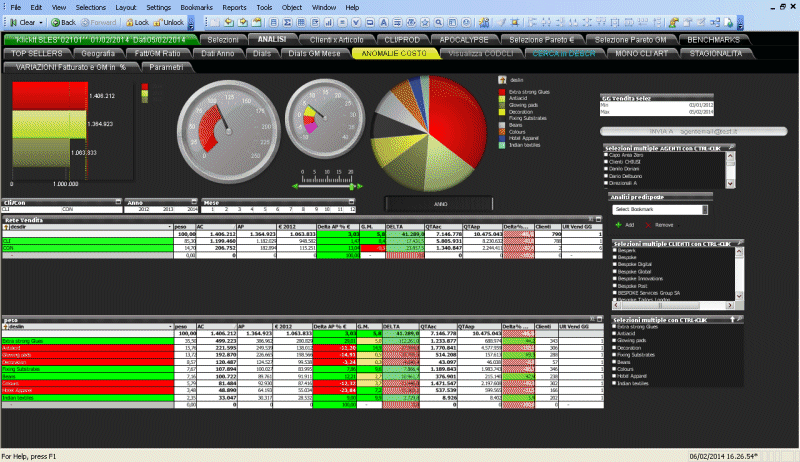Screen dimensions: 800x462
Task: Click slider right green arrow under gauges
Action: tap(360, 186)
